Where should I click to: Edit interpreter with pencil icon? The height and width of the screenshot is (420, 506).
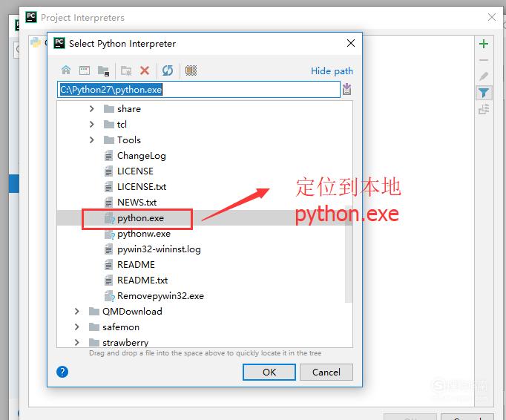pyautogui.click(x=484, y=76)
